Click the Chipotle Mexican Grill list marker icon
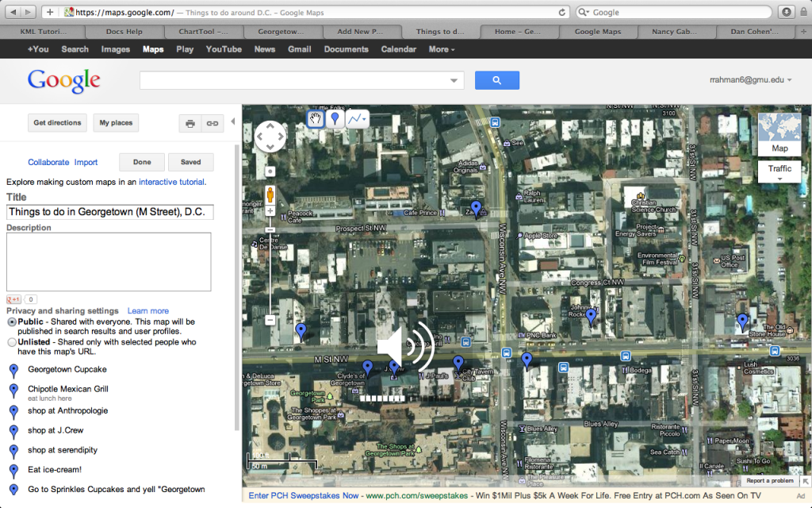This screenshot has width=812, height=508. [14, 390]
